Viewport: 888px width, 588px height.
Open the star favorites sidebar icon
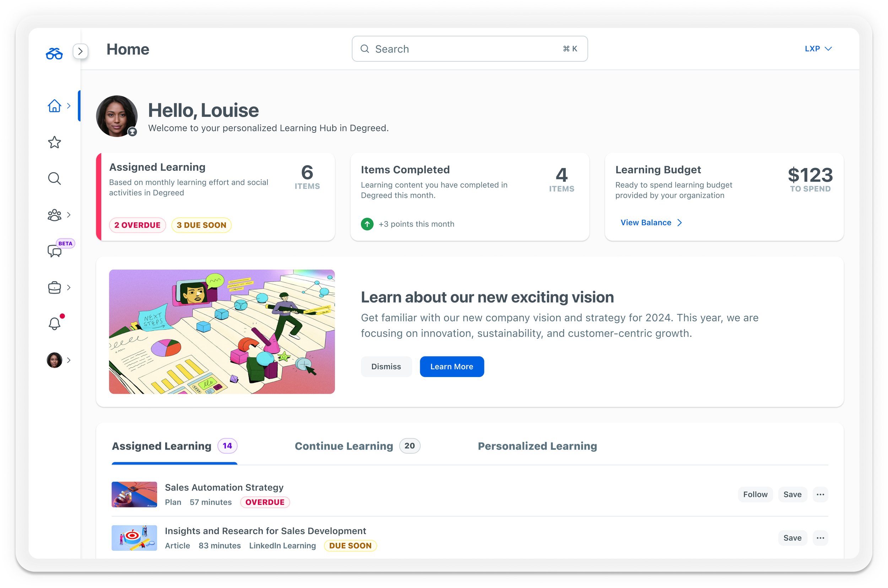54,142
